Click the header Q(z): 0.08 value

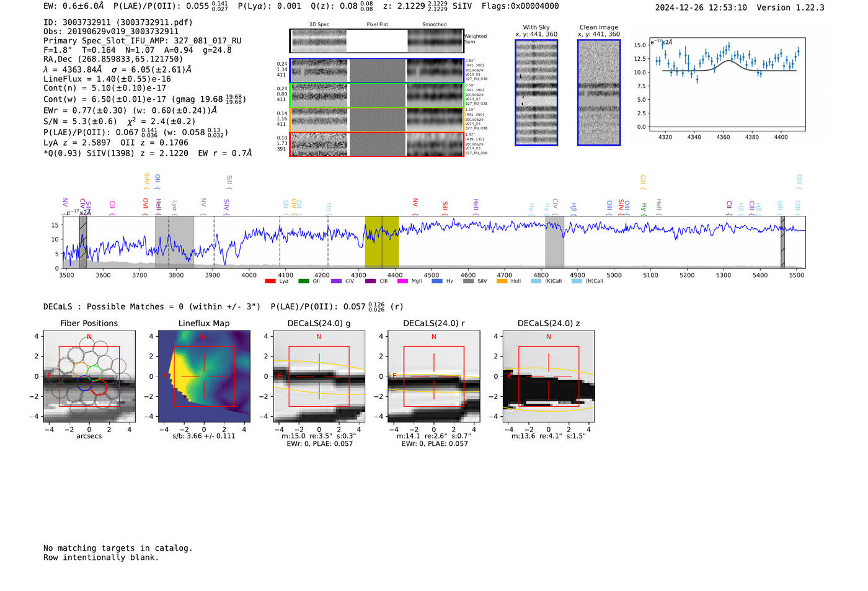tap(343, 6)
